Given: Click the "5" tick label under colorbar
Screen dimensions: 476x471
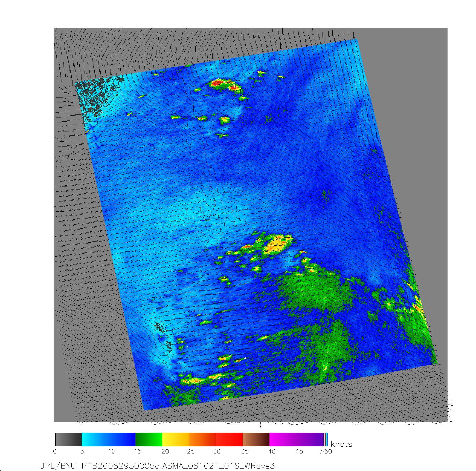Looking at the screenshot, I should (82, 451).
